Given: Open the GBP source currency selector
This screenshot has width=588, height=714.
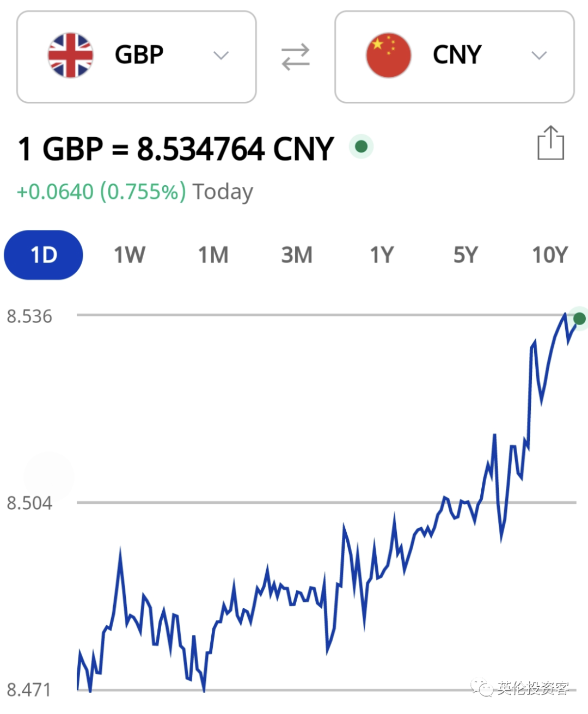Looking at the screenshot, I should coord(137,57).
